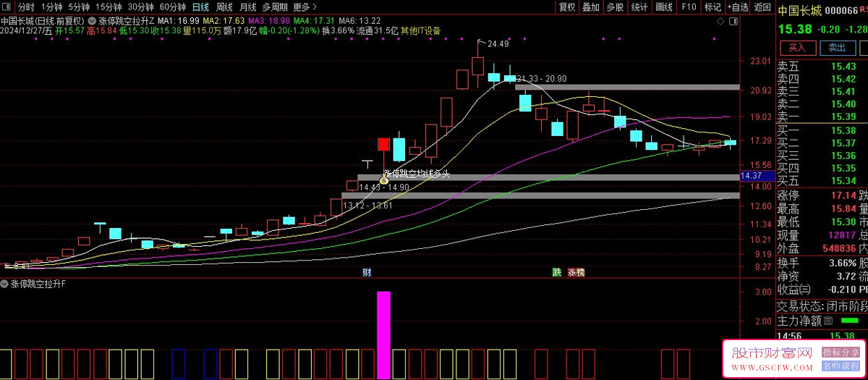This screenshot has width=868, height=380.
Task: Expand the 更多 periods menu
Action: 301,7
